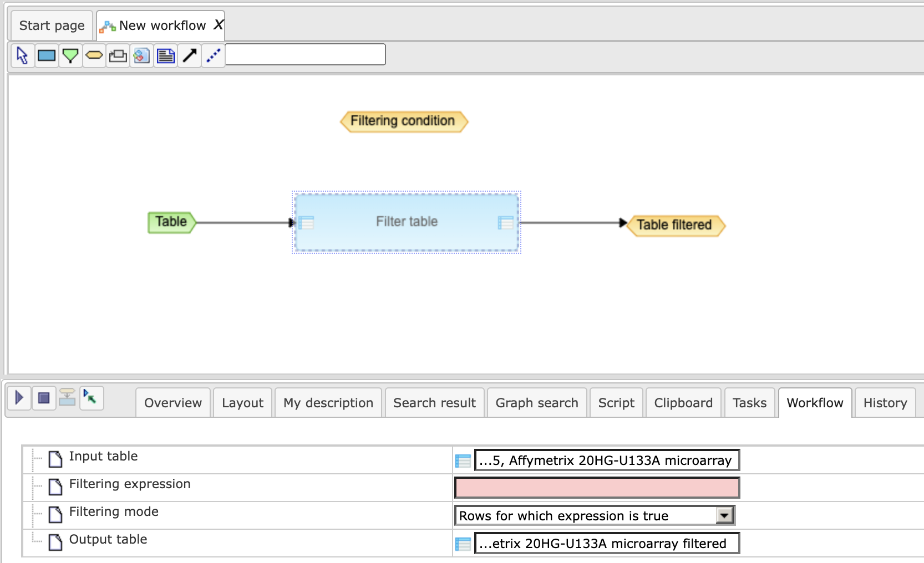Select the Filter table analysis node
Viewport: 924px width, 563px height.
click(x=407, y=222)
